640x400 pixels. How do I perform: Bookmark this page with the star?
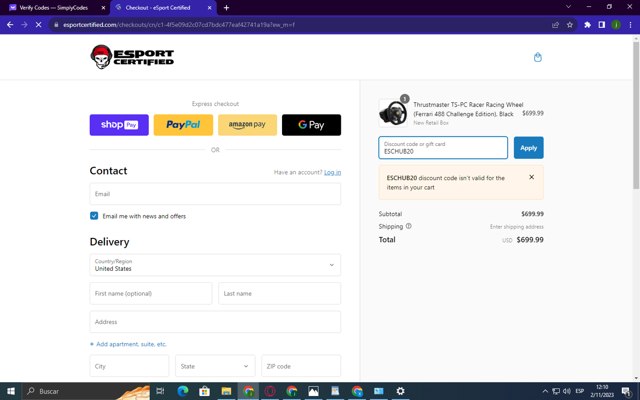click(x=570, y=25)
